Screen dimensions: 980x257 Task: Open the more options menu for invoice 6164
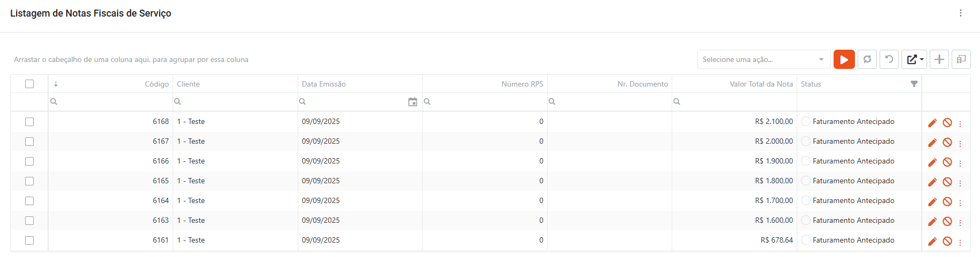coord(960,203)
